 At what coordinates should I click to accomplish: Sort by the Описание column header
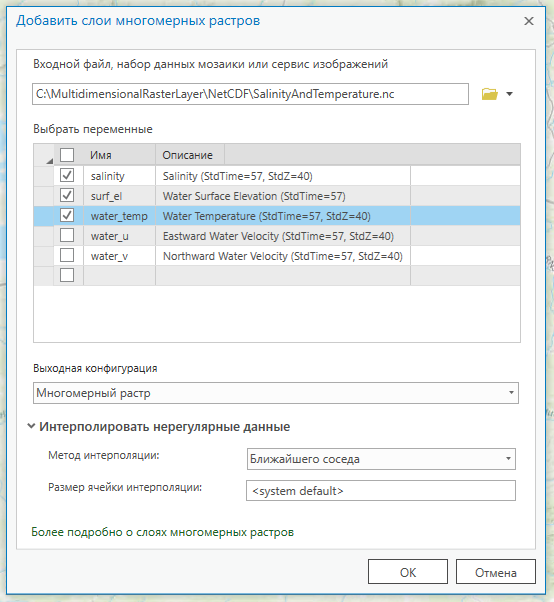(190, 155)
